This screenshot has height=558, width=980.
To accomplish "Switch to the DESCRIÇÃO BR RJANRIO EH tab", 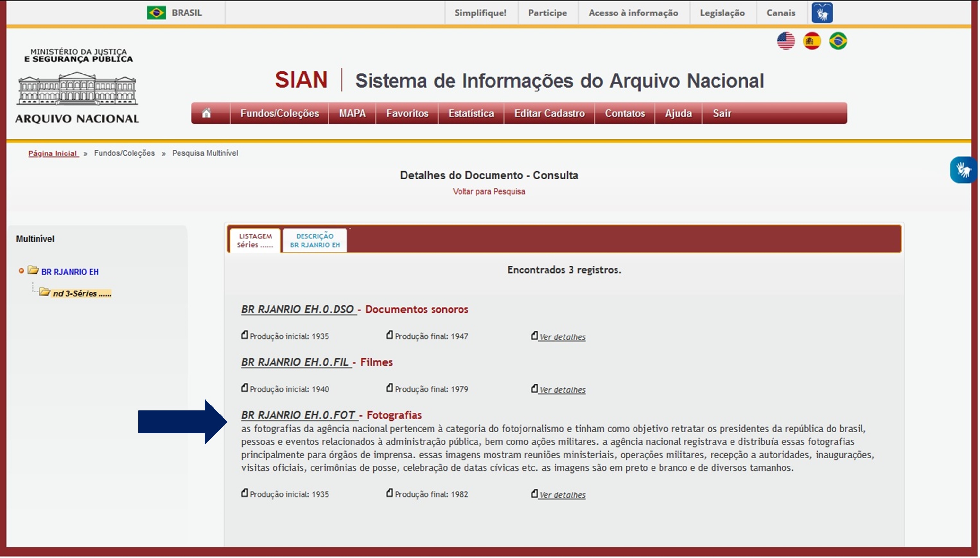I will click(315, 240).
